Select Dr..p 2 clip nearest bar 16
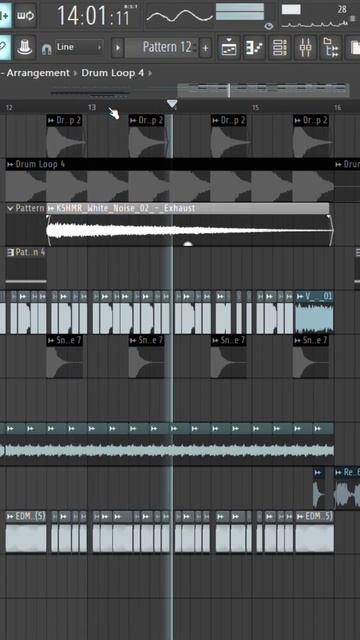The height and width of the screenshot is (640, 360). click(311, 136)
